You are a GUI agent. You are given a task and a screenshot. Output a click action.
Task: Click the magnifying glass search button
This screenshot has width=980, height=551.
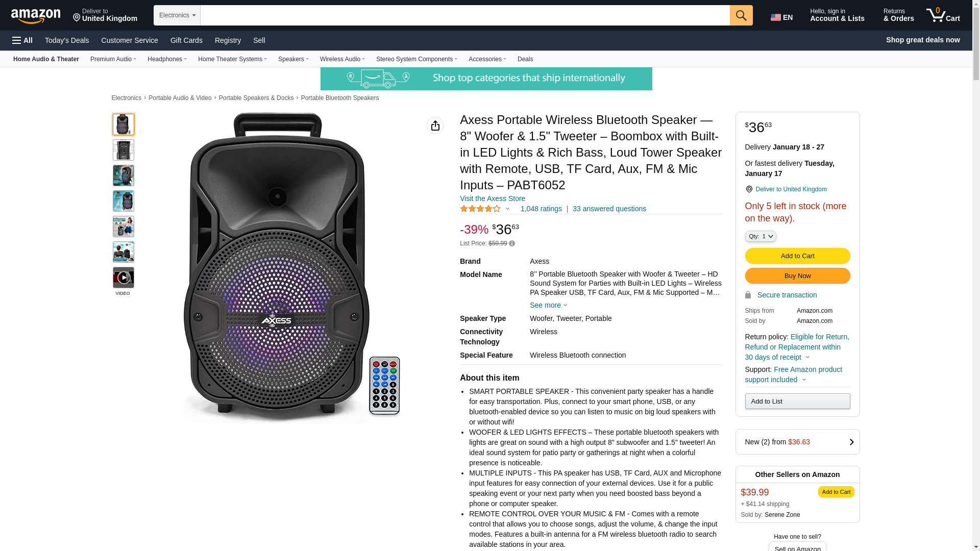point(741,15)
